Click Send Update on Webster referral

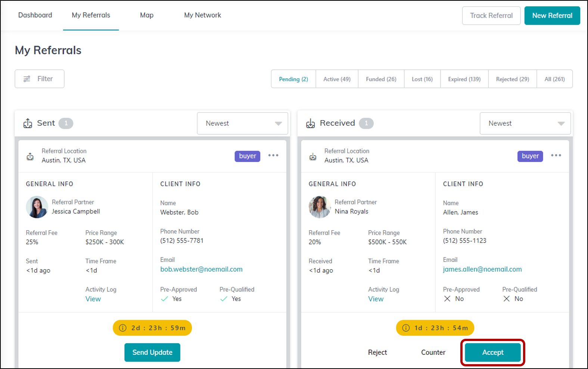[152, 353]
